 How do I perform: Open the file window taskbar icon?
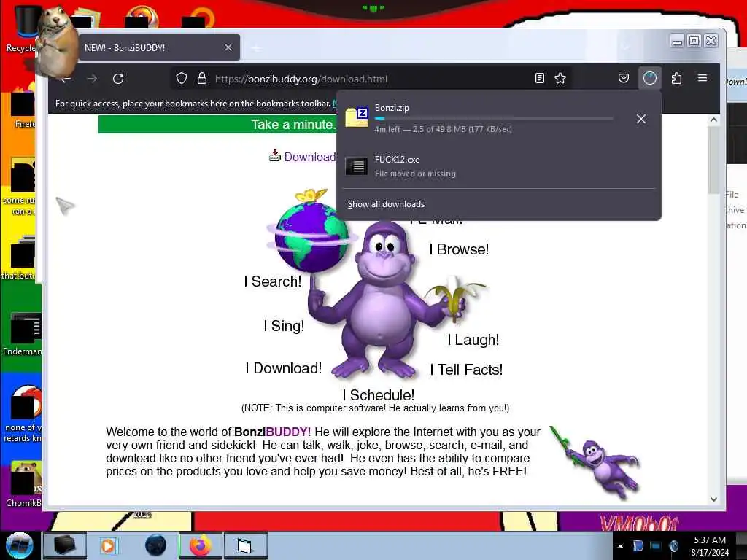pyautogui.click(x=245, y=545)
